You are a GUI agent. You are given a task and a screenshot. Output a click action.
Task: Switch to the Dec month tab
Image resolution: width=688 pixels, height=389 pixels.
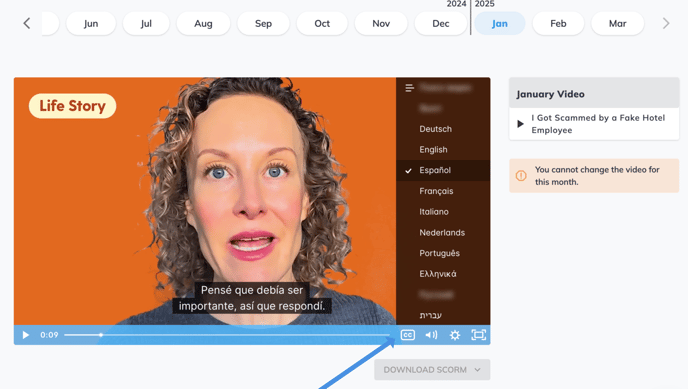click(x=441, y=23)
